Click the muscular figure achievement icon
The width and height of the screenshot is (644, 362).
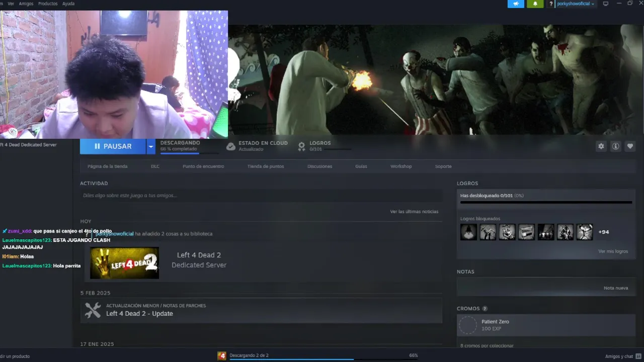pos(585,232)
